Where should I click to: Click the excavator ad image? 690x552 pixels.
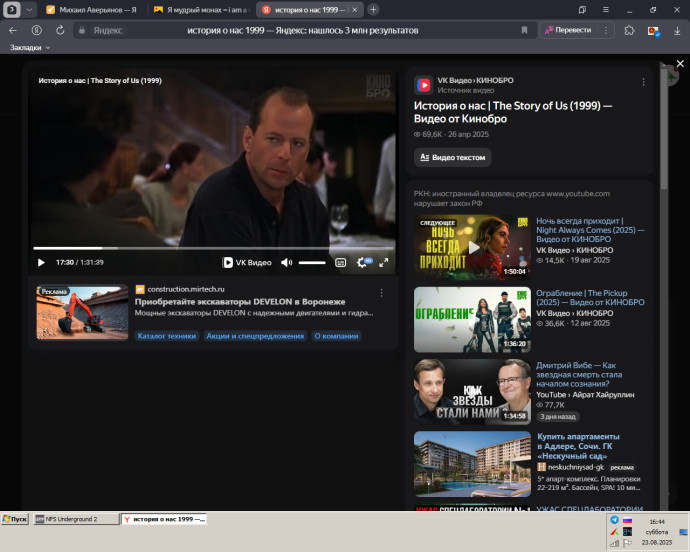coord(82,312)
